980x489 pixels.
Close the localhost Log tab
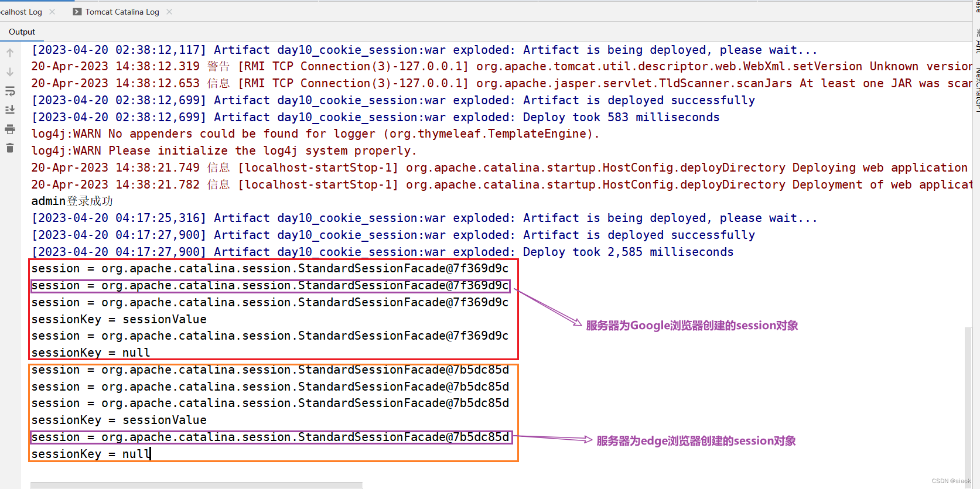click(x=52, y=12)
